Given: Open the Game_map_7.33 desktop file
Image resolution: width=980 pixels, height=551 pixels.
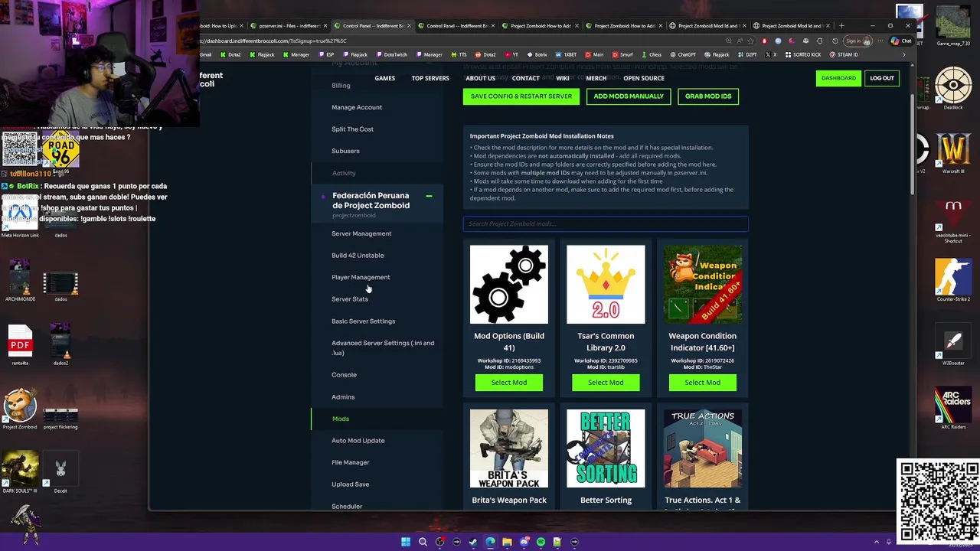Looking at the screenshot, I should (953, 25).
